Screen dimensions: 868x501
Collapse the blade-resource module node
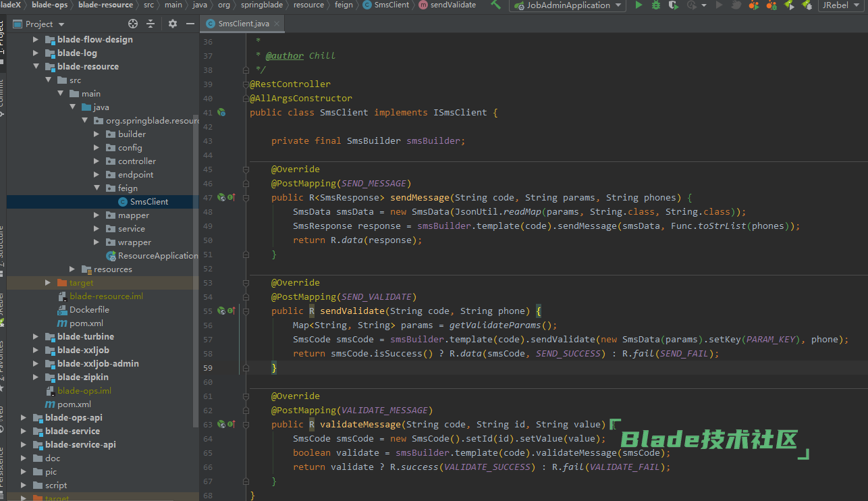click(36, 67)
